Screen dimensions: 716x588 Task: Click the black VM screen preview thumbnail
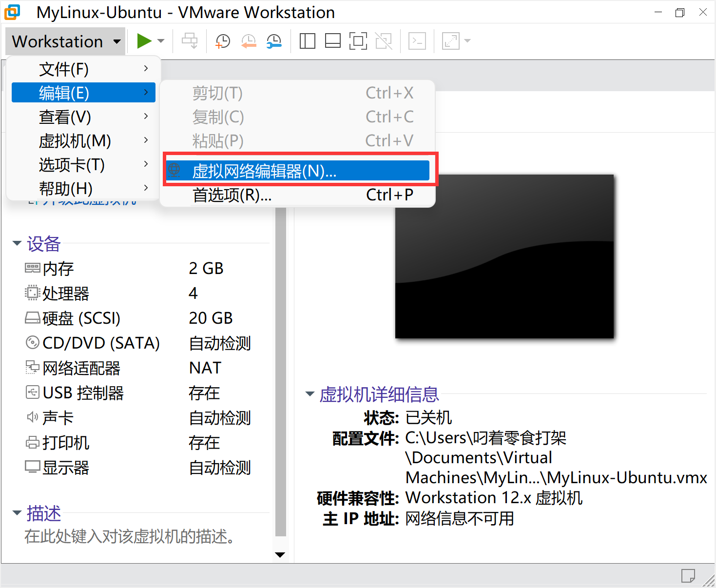coord(504,256)
